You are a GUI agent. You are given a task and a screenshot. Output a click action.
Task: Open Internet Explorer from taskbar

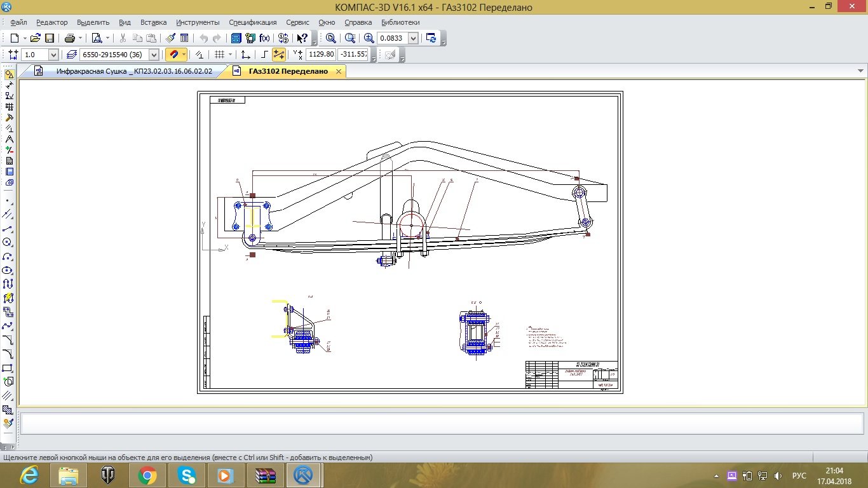tap(29, 475)
